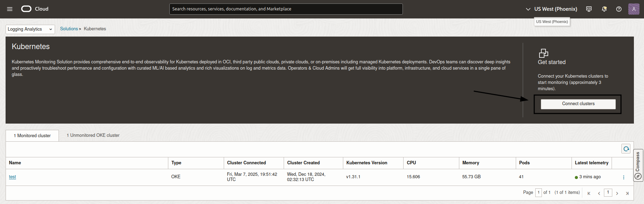The image size is (644, 204).
Task: Open the notifications bell
Action: pos(604,9)
